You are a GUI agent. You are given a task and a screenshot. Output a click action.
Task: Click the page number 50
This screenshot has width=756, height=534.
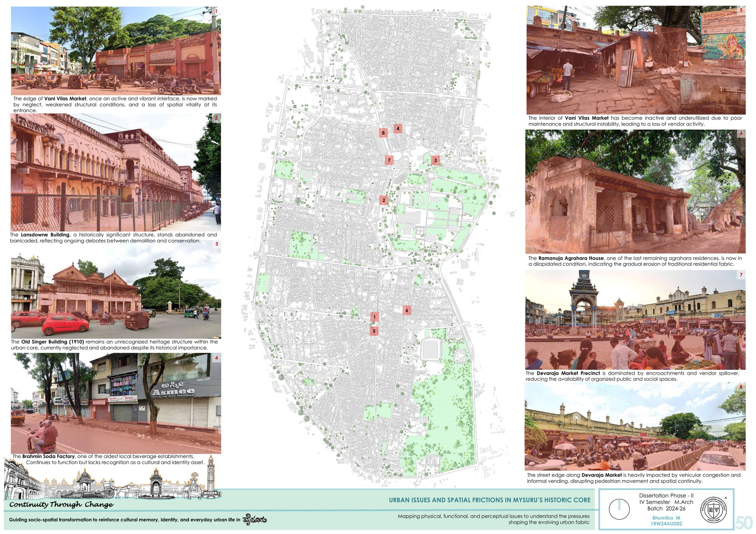pyautogui.click(x=744, y=523)
